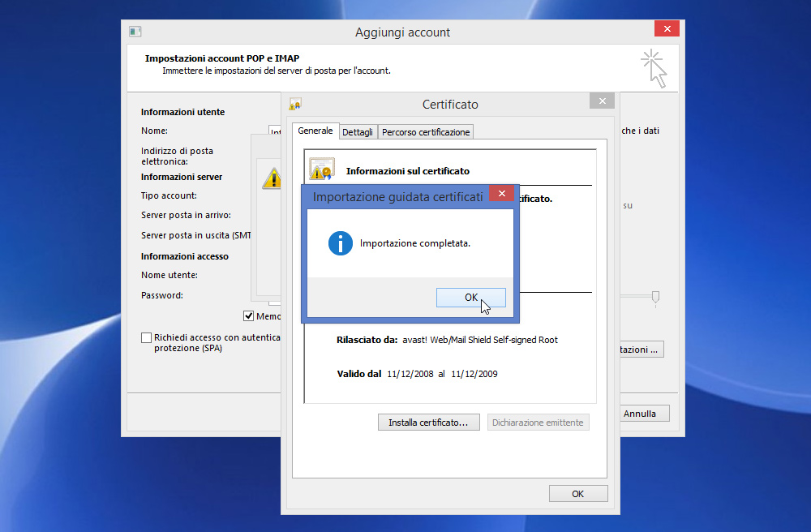The image size is (811, 532).
Task: Switch to the Dettagli tab
Action: point(358,132)
